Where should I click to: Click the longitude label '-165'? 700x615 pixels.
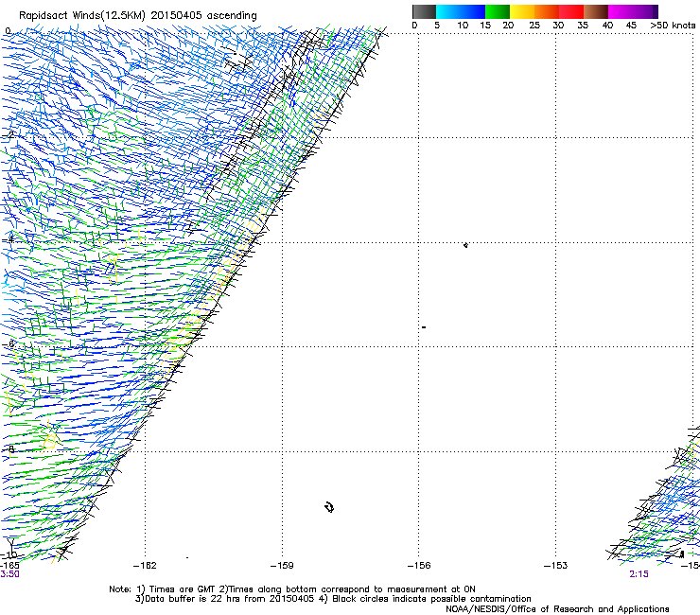tap(9, 566)
